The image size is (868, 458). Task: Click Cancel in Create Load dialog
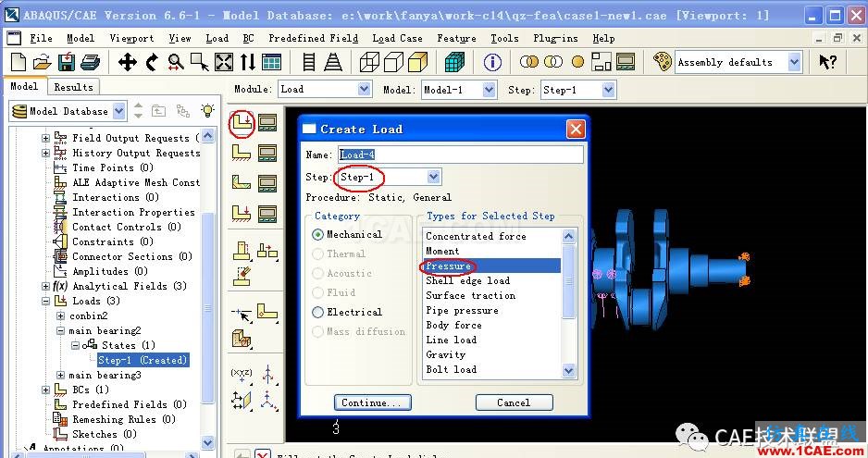coord(514,402)
